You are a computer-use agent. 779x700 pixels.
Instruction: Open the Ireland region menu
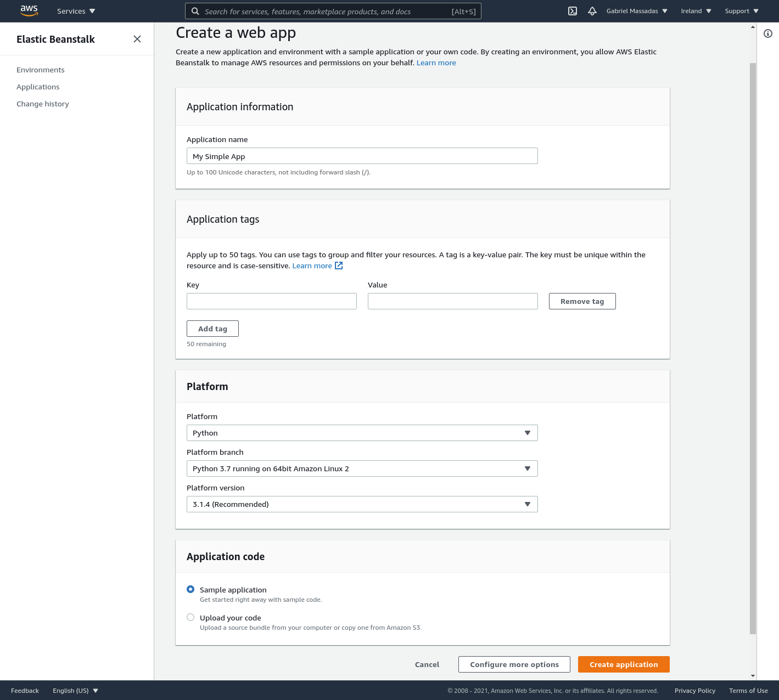tap(695, 11)
